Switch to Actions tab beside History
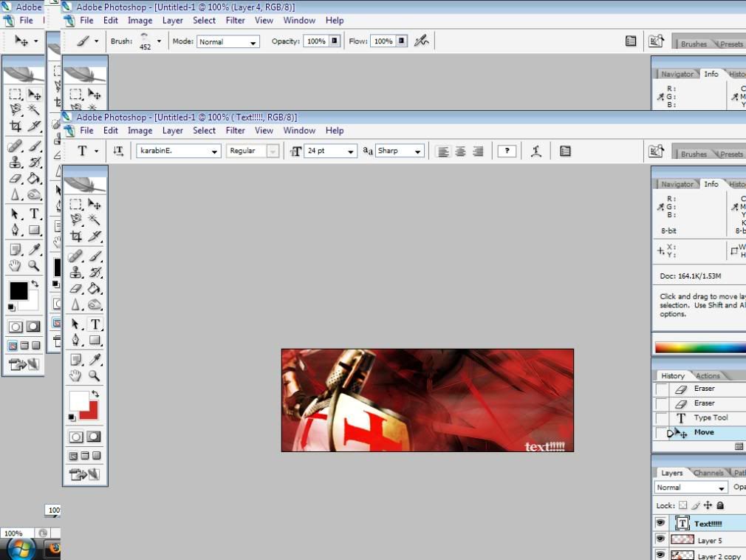Screen dimensions: 746x560 708,376
